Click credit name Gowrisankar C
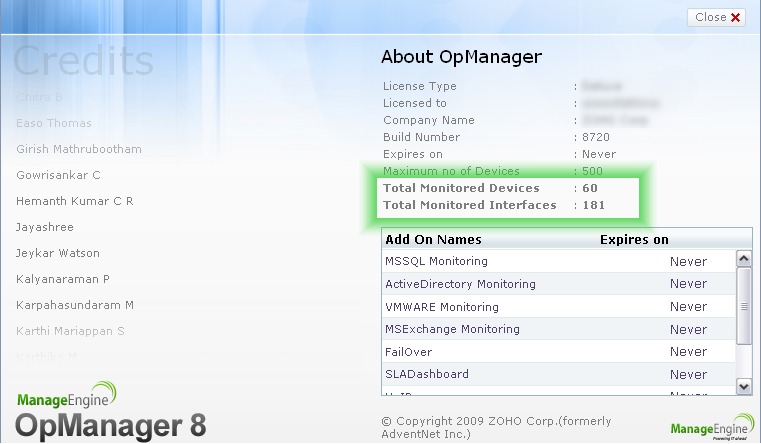The image size is (761, 444). tap(58, 175)
